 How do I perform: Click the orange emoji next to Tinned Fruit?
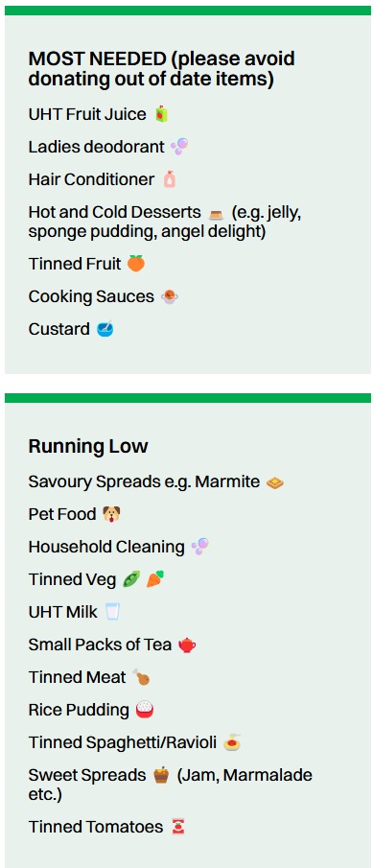tap(135, 264)
